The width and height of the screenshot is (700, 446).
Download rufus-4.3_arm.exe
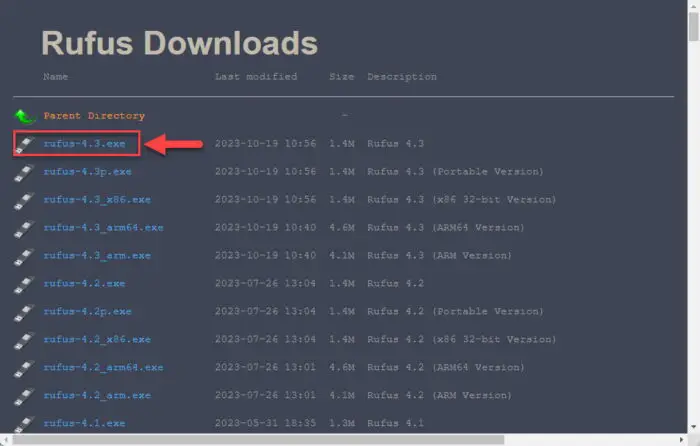[97, 255]
